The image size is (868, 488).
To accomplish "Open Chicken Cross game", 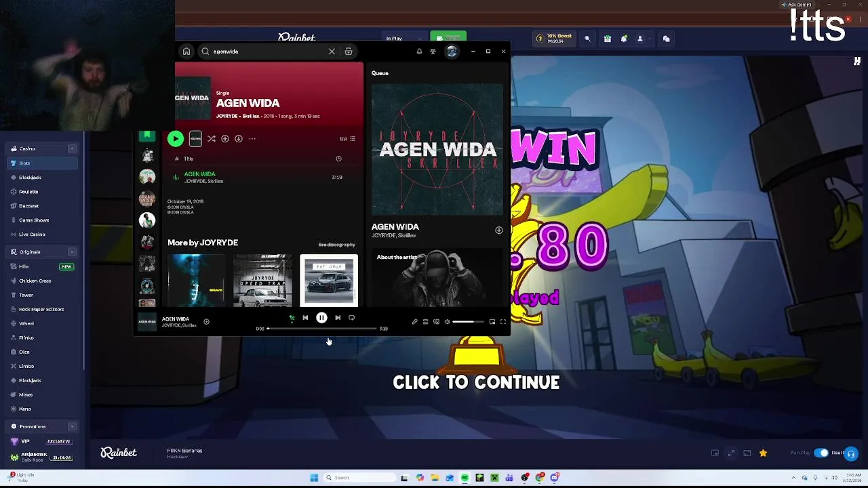I will pyautogui.click(x=35, y=281).
